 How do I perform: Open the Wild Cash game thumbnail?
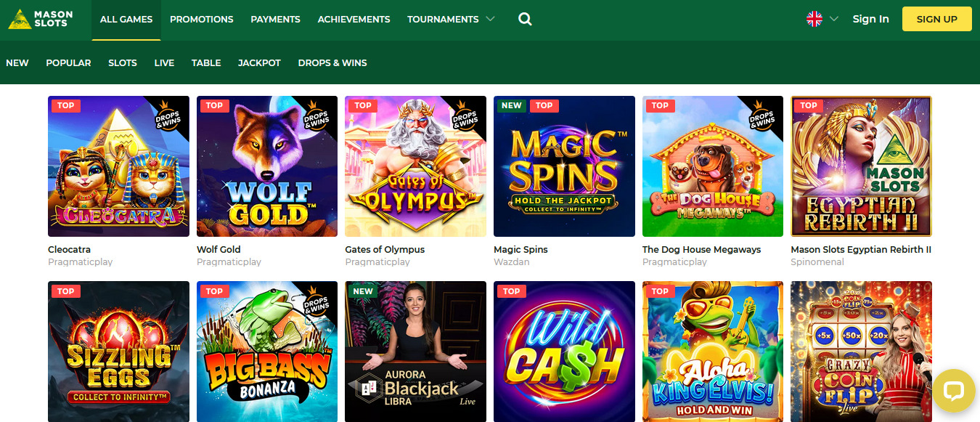564,352
